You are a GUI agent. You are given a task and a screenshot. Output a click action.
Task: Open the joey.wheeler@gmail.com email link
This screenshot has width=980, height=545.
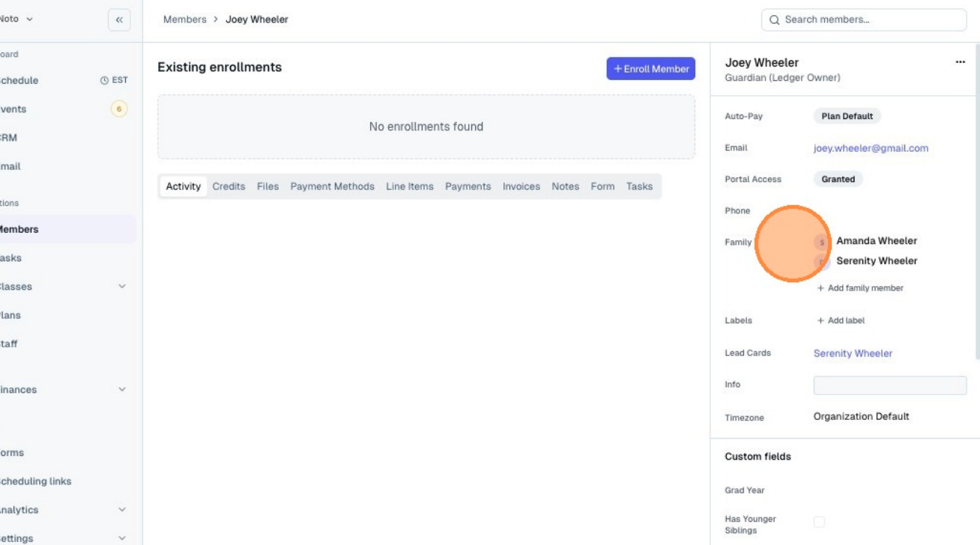(871, 148)
